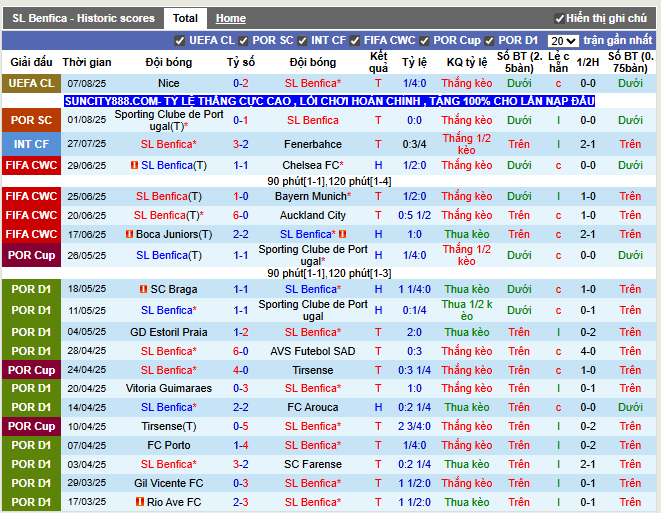Viewport: 661px width, 513px height.
Task: Click POR Cup label on 26/05/25 row
Action: 32,255
